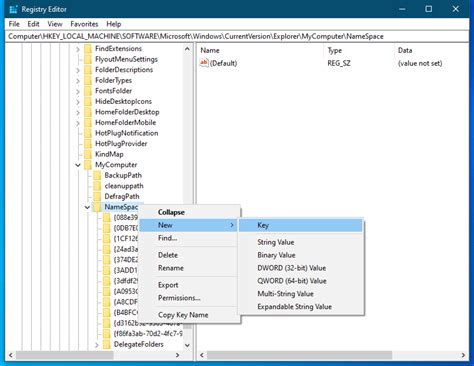The image size is (474, 366).
Task: Open the File menu
Action: pyautogui.click(x=14, y=24)
